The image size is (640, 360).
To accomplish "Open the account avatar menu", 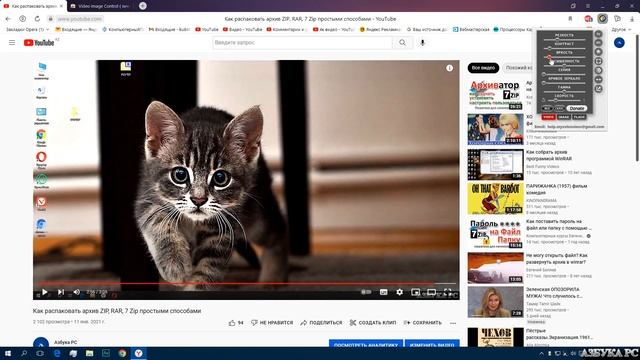I will 619,42.
